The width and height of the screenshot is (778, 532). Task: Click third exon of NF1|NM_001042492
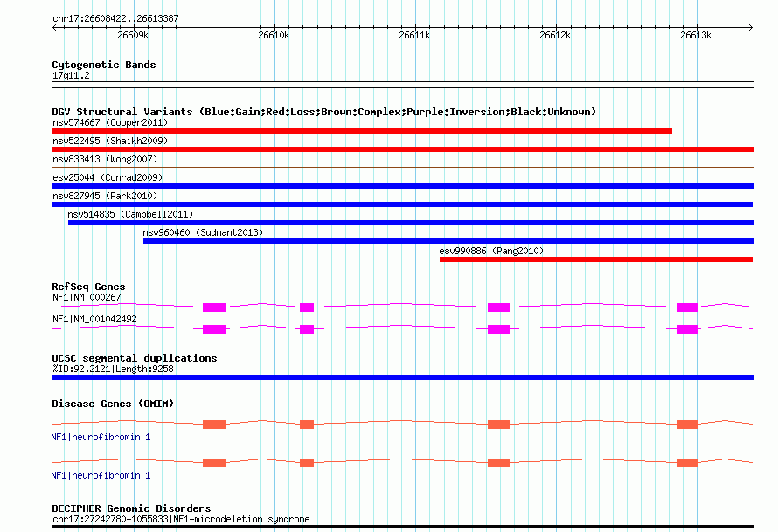pos(498,329)
